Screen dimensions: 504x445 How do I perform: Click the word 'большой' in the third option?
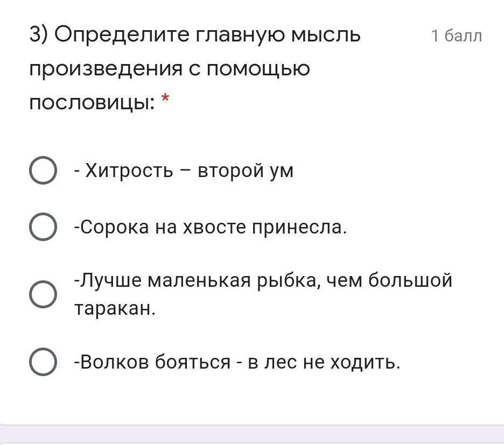click(x=410, y=280)
